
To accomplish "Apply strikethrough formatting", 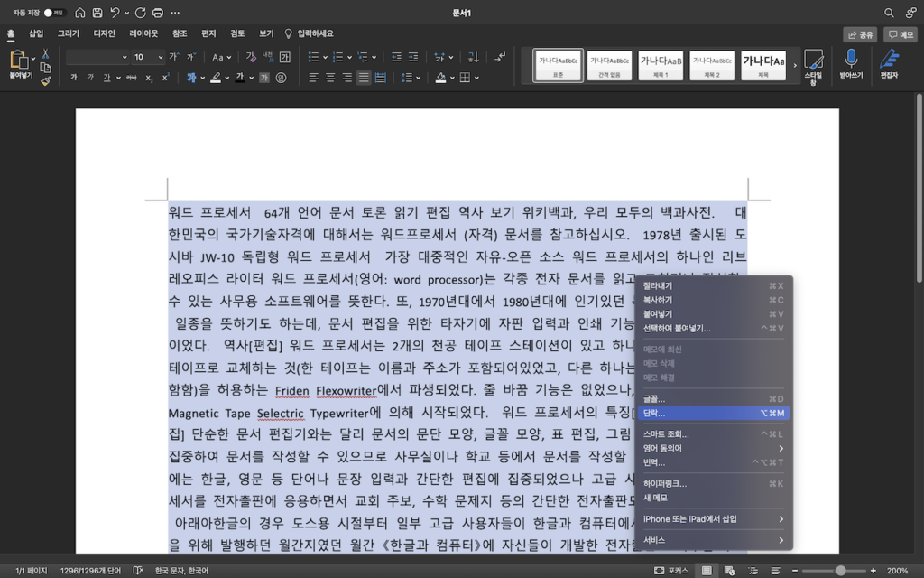I will click(132, 78).
